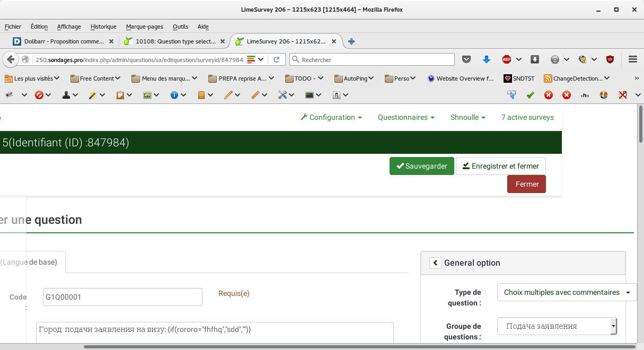Expand the Configuration menu
644x350 pixels.
331,117
